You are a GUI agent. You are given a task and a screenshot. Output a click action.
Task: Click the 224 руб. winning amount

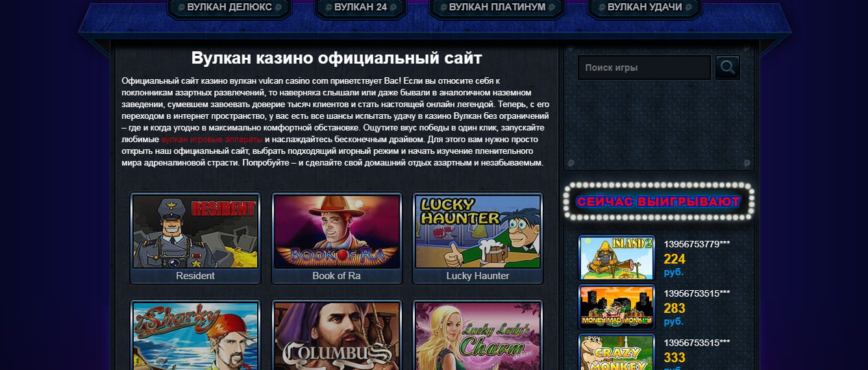675,265
